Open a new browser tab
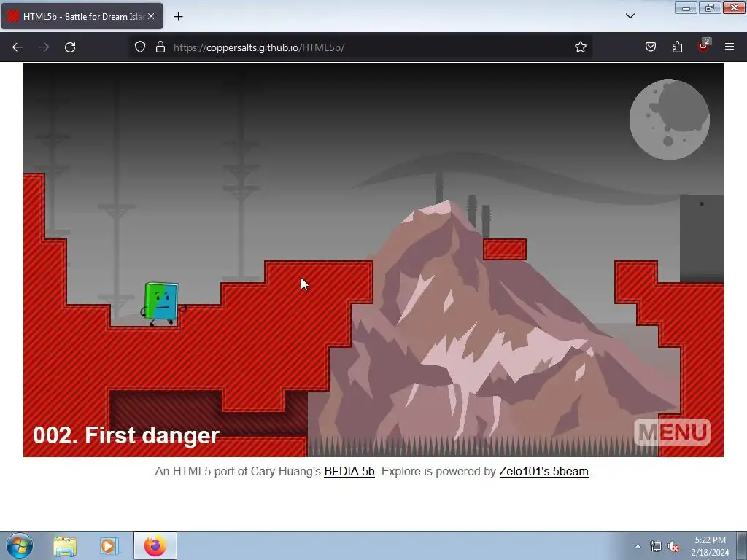Viewport: 747px width, 560px height. coord(178,17)
